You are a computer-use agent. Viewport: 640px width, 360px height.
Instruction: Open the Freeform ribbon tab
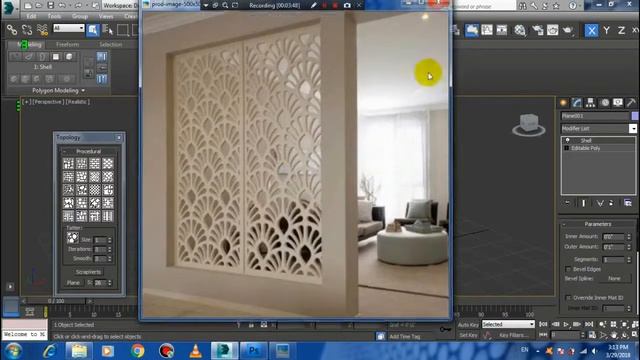click(x=67, y=44)
